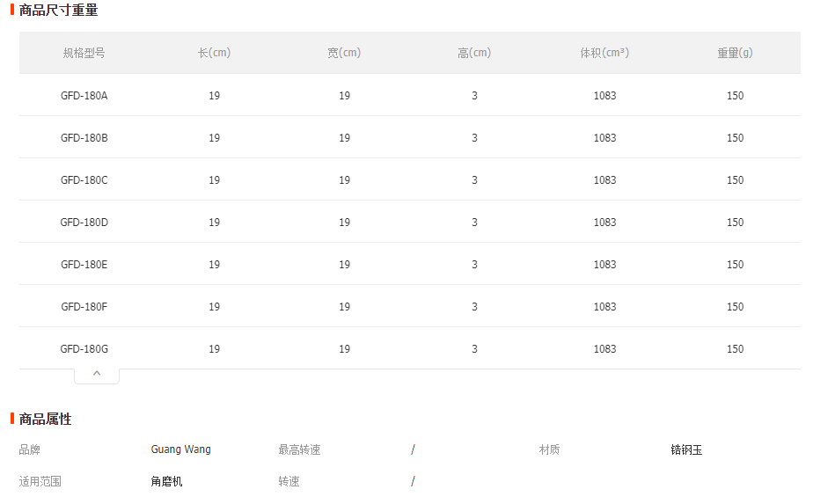The width and height of the screenshot is (835, 504).
Task: Click the 商品属性 section heading
Action: 45,420
